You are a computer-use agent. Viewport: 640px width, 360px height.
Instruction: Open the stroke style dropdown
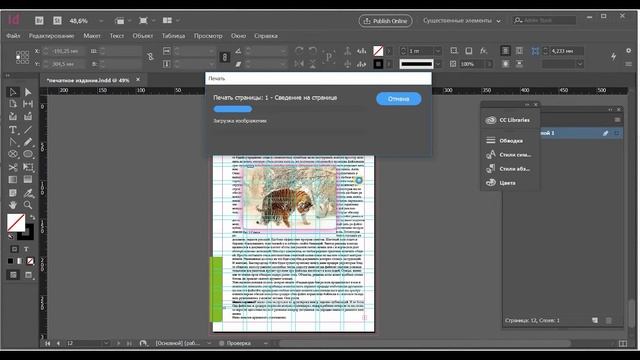(438, 64)
